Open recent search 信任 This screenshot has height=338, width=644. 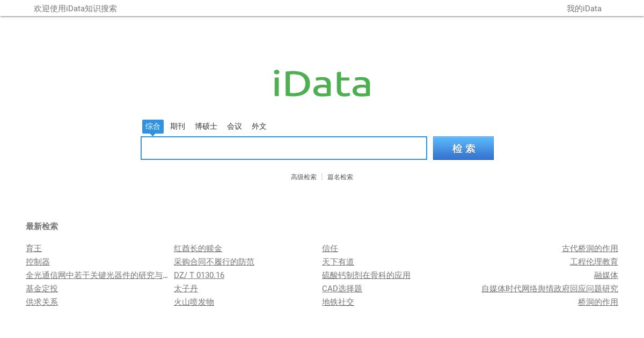(x=330, y=248)
